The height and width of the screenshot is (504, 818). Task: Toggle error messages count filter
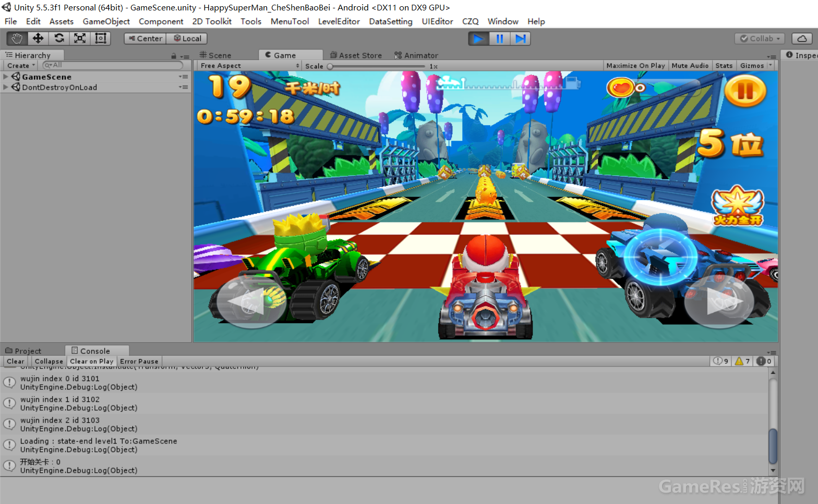(x=764, y=361)
